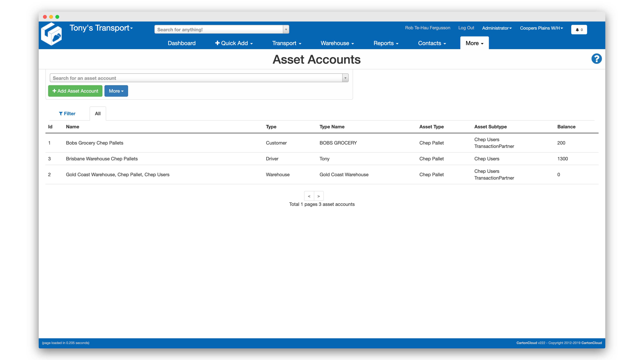Open the Quick Add menu

(x=234, y=43)
